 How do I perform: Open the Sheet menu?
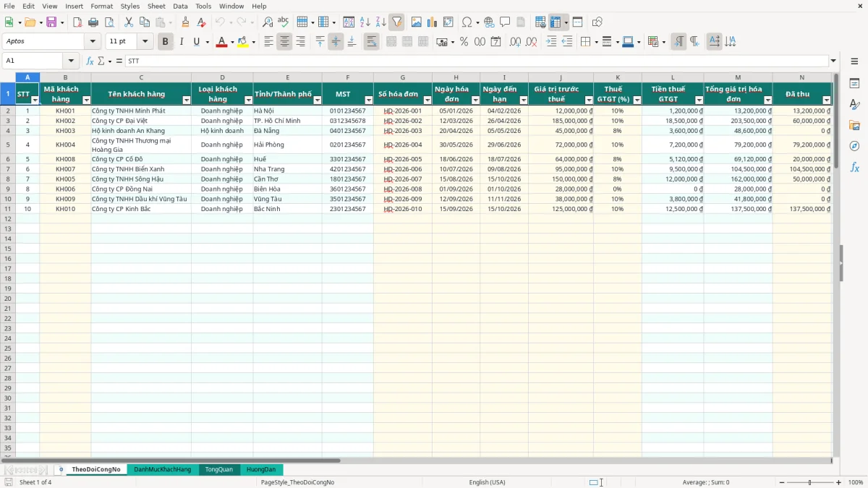[x=156, y=6]
